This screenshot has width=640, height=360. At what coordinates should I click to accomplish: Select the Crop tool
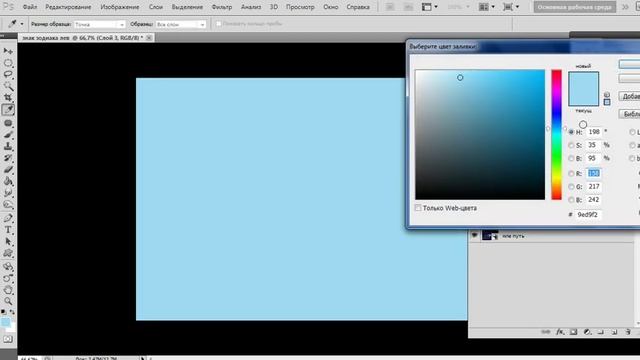[x=8, y=98]
